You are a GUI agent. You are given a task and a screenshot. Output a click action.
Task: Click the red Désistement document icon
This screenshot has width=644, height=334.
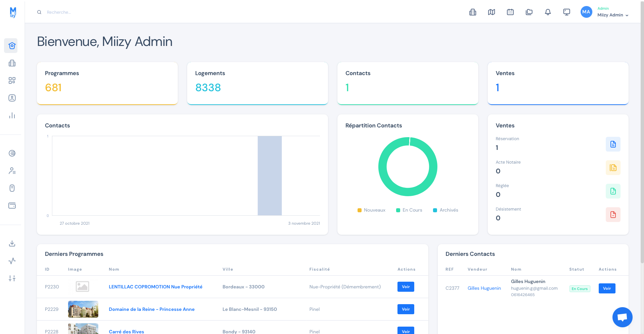(613, 215)
